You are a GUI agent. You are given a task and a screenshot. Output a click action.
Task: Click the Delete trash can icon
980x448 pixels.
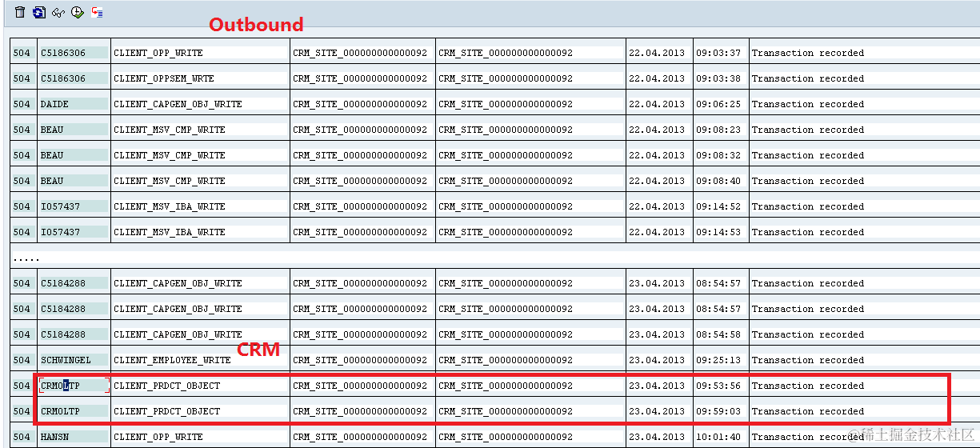coord(20,12)
